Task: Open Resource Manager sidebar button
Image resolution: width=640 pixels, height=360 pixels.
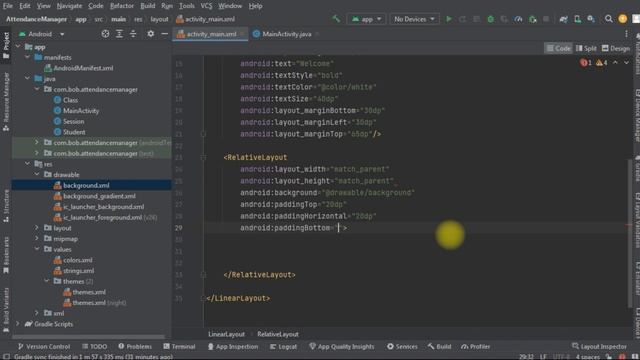Action: tap(6, 101)
